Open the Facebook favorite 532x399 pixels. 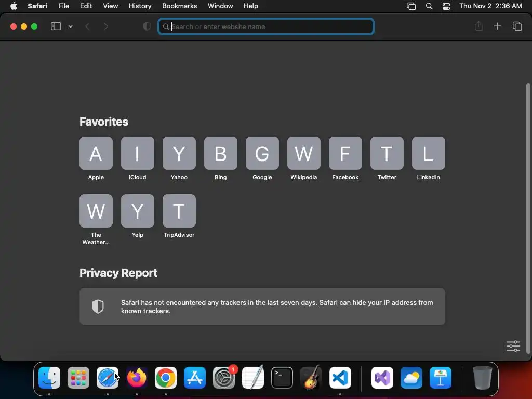tap(345, 153)
